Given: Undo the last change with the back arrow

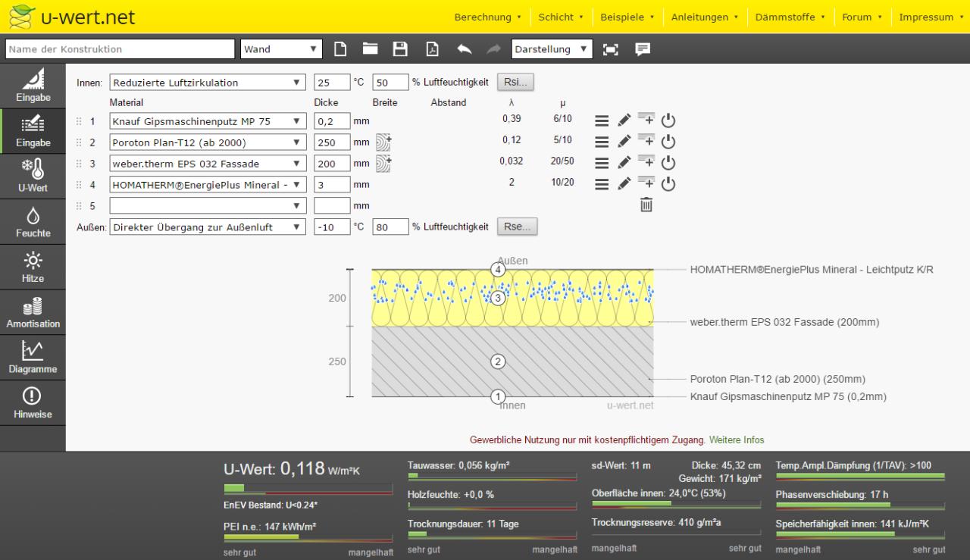Looking at the screenshot, I should (x=465, y=49).
